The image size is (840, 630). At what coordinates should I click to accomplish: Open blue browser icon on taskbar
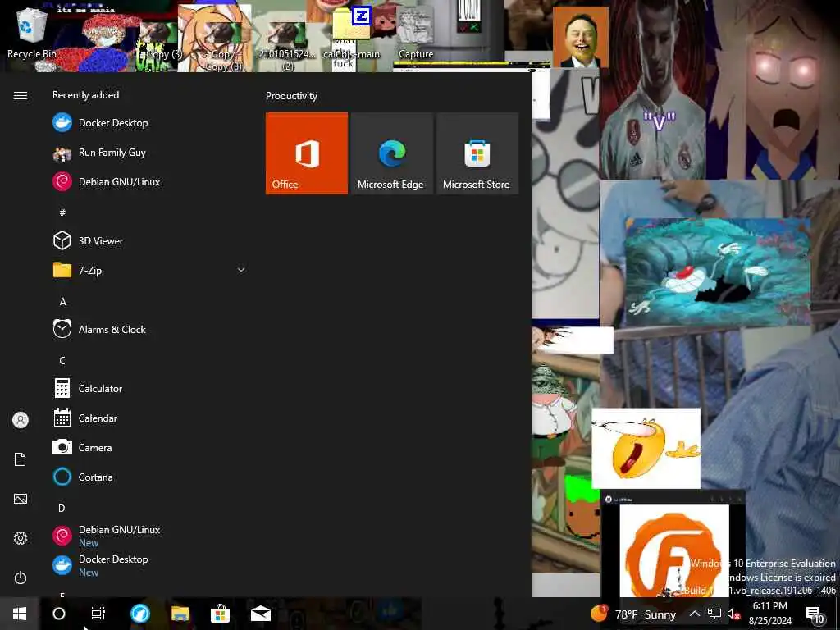140,614
